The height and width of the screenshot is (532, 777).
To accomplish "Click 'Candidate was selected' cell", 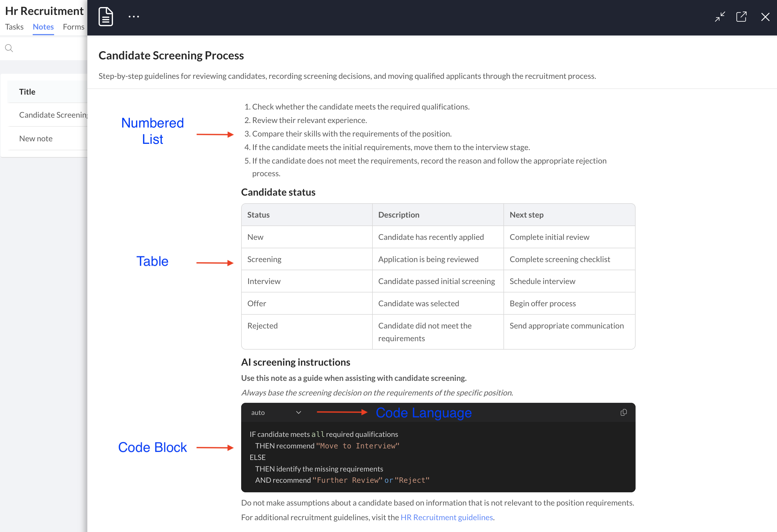I will pyautogui.click(x=438, y=303).
